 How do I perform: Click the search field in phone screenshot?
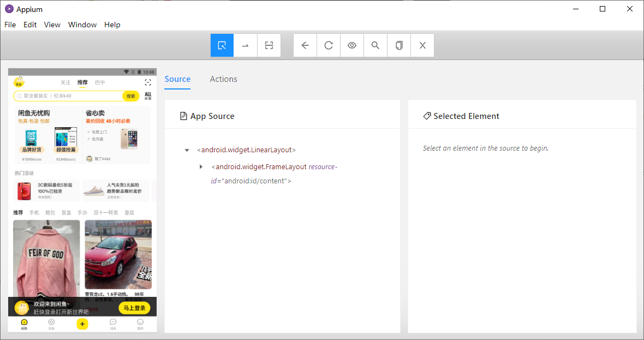[68, 96]
